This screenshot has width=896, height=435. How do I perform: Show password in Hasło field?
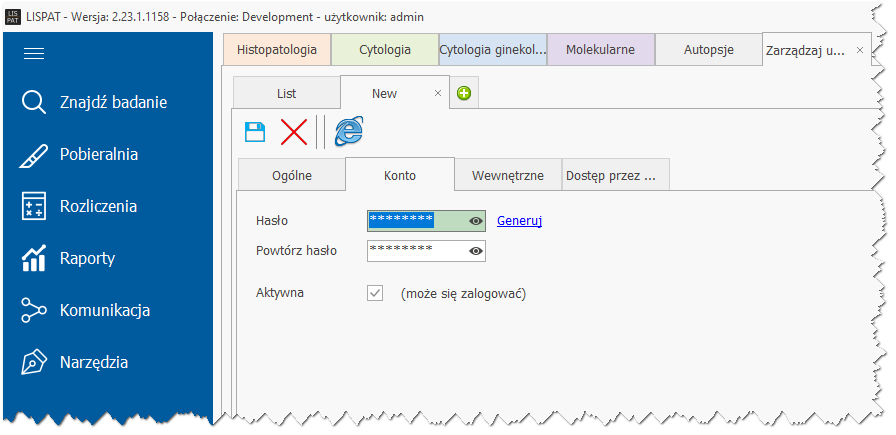click(x=476, y=221)
